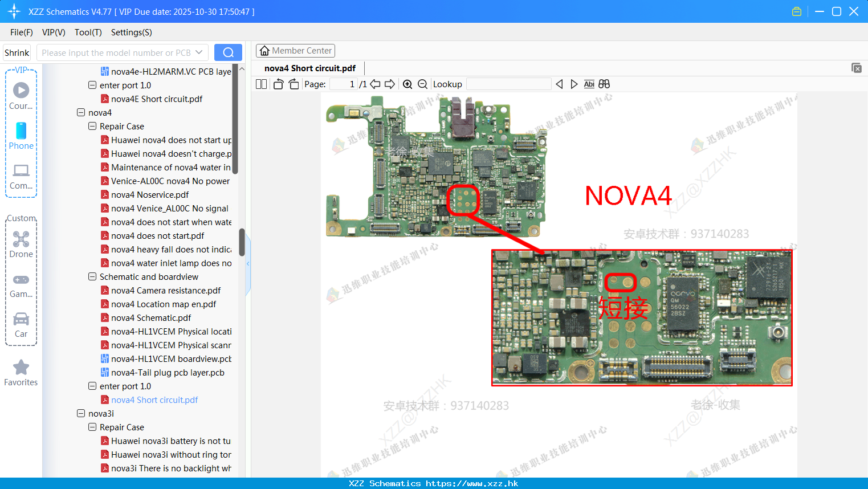This screenshot has width=868, height=489.
Task: Select nova4 Short circuit.pdf tab
Action: coord(310,68)
